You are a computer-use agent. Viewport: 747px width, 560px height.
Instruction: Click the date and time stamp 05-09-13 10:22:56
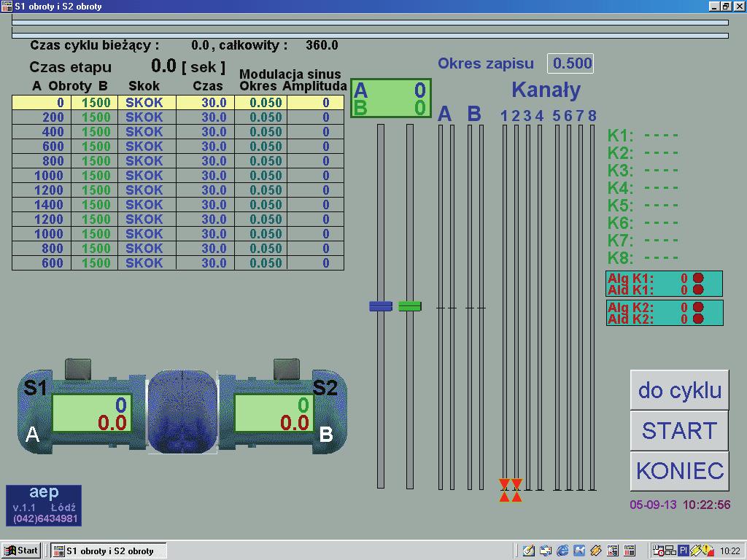[680, 505]
